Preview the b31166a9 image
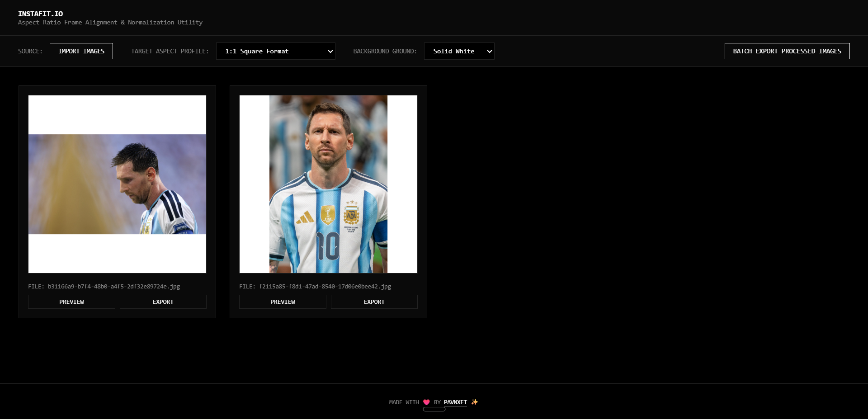Screen dimensions: 868x420 71,302
